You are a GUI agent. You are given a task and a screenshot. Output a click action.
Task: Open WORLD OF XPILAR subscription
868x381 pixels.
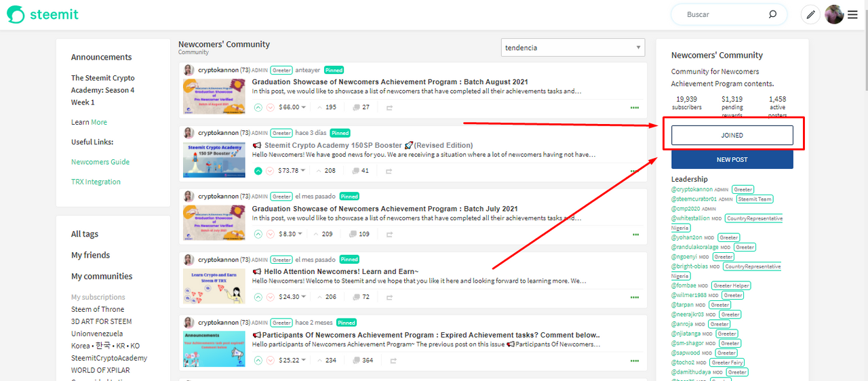[100, 370]
